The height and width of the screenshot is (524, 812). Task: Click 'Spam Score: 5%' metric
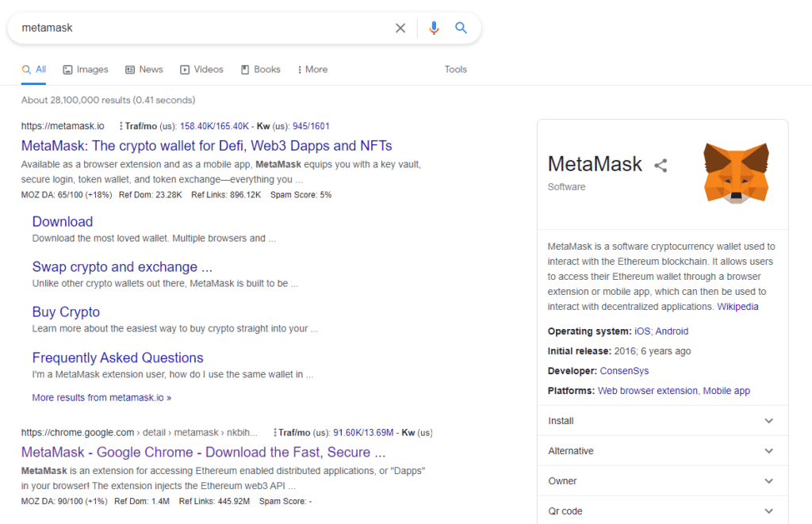tap(301, 195)
